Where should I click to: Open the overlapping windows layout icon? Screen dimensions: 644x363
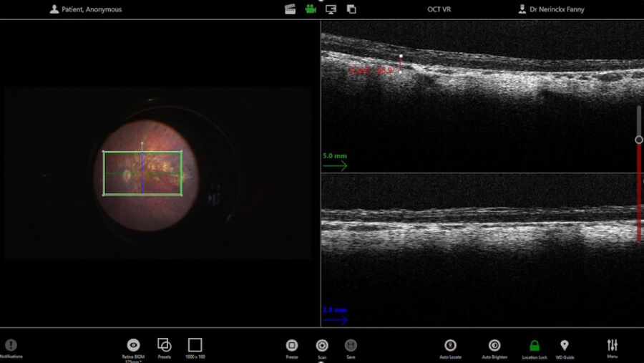351,9
